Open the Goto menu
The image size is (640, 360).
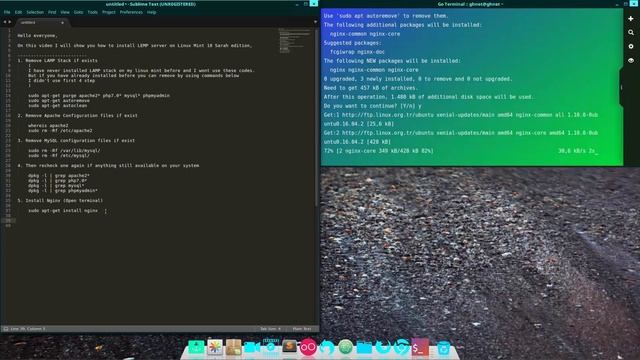(78, 12)
